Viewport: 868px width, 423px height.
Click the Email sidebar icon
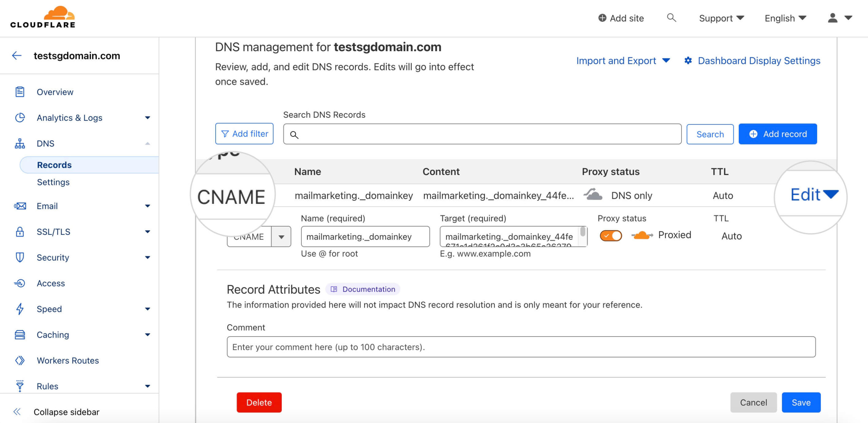20,206
